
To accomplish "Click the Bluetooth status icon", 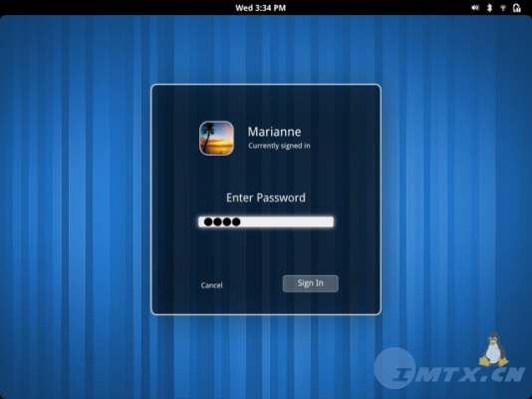I will 489,7.
